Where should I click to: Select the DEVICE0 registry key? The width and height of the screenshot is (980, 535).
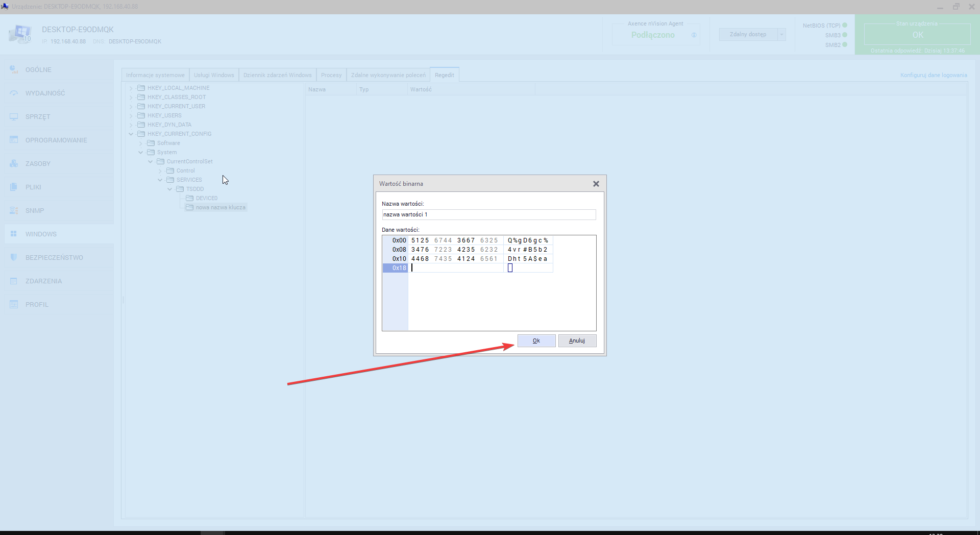point(206,198)
